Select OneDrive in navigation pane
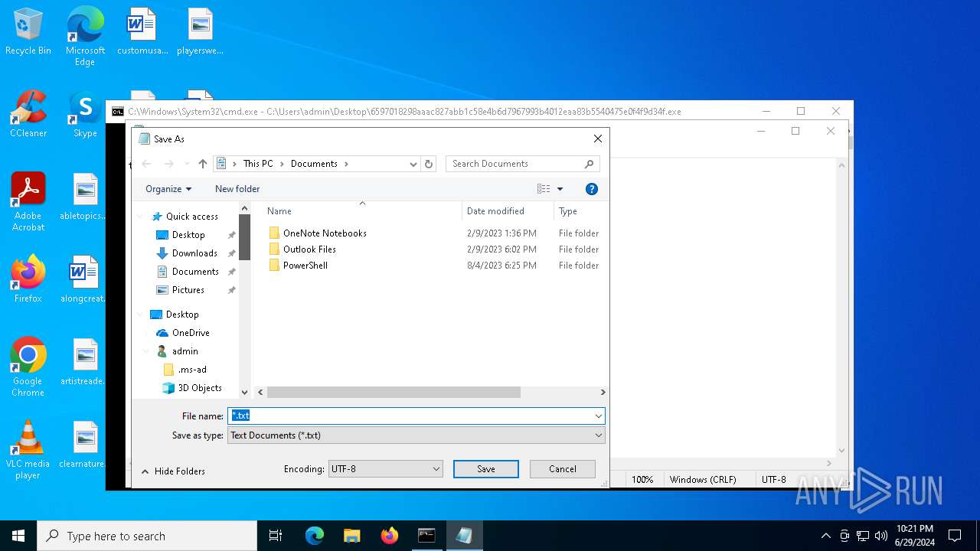 coord(191,333)
